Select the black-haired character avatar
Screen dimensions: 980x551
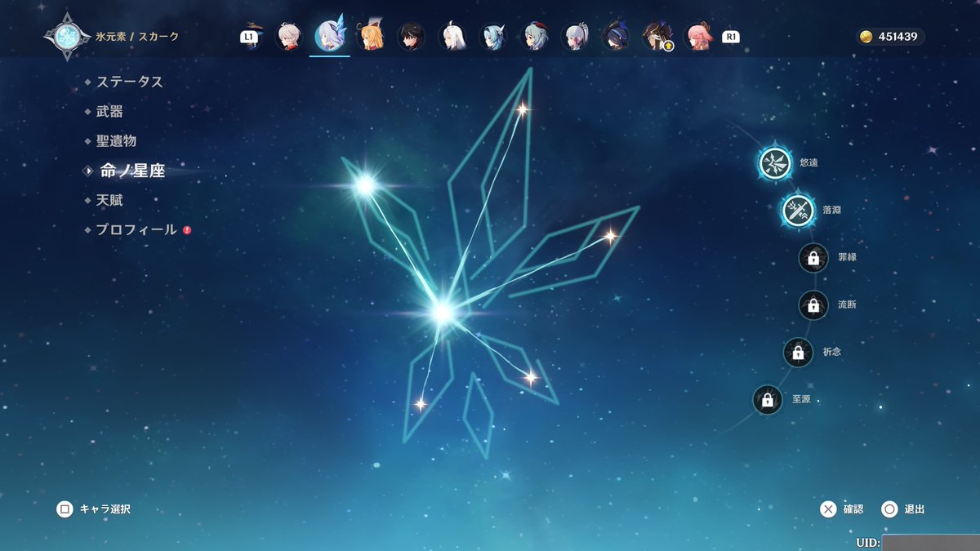411,37
